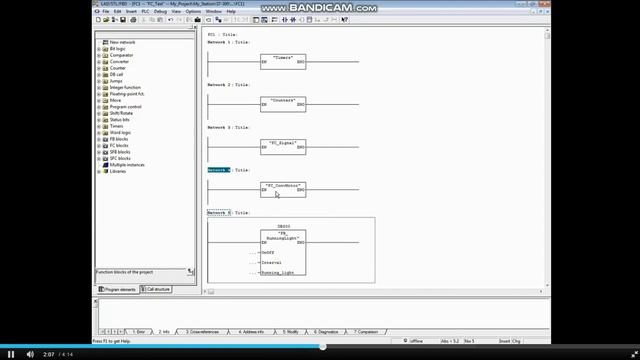The height and width of the screenshot is (360, 640).
Task: Click the Multiple instances icon
Action: click(x=105, y=165)
